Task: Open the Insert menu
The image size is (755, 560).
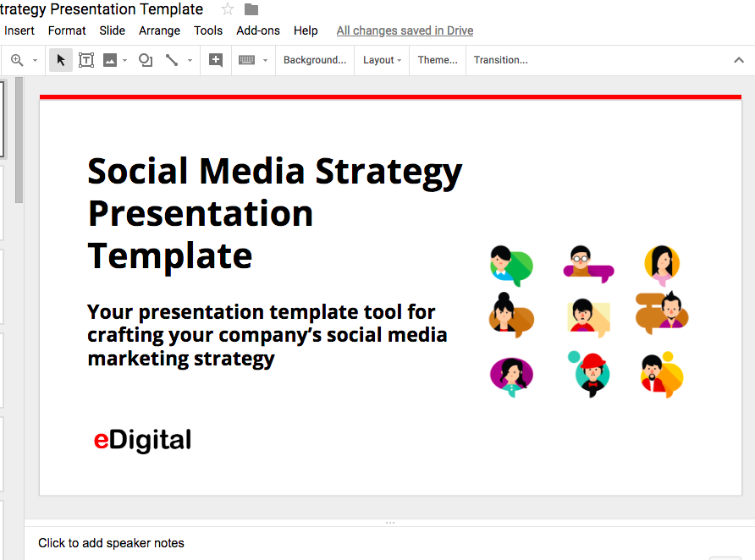Action: [x=19, y=30]
